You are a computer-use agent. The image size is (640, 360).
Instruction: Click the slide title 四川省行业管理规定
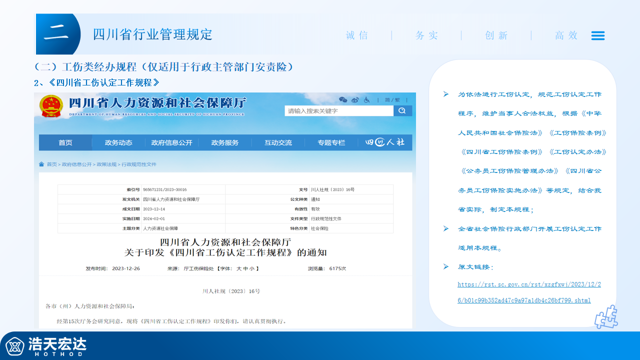coord(153,34)
